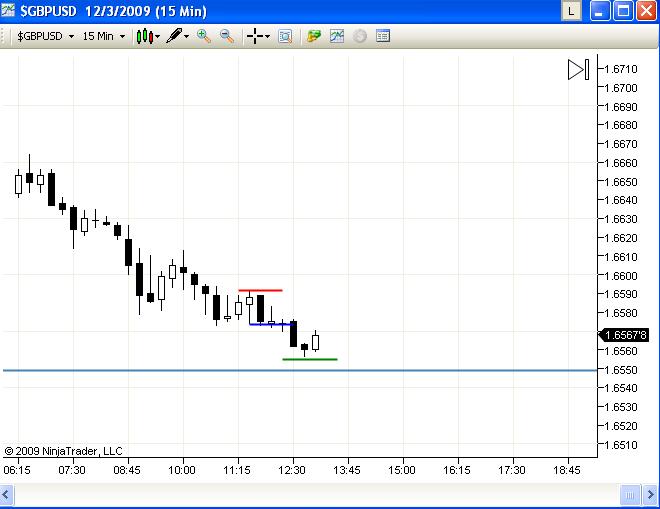Expand the chart style dropdown arrow

(x=158, y=37)
